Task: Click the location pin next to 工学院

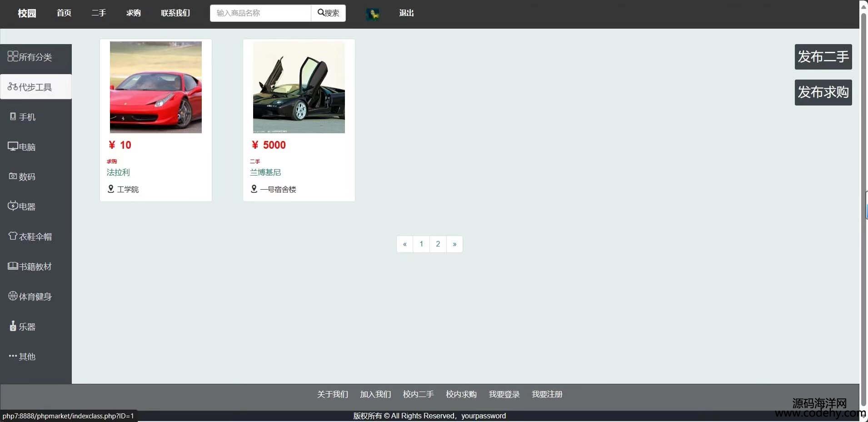Action: [111, 189]
